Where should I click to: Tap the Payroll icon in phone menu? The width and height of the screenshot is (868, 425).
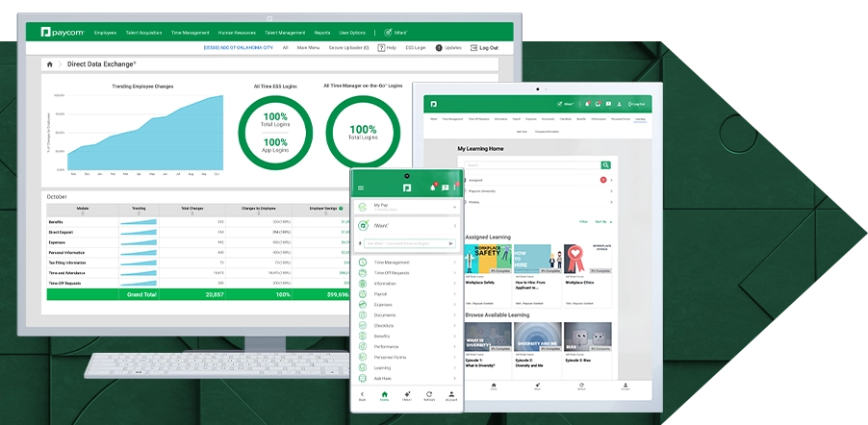pos(363,294)
